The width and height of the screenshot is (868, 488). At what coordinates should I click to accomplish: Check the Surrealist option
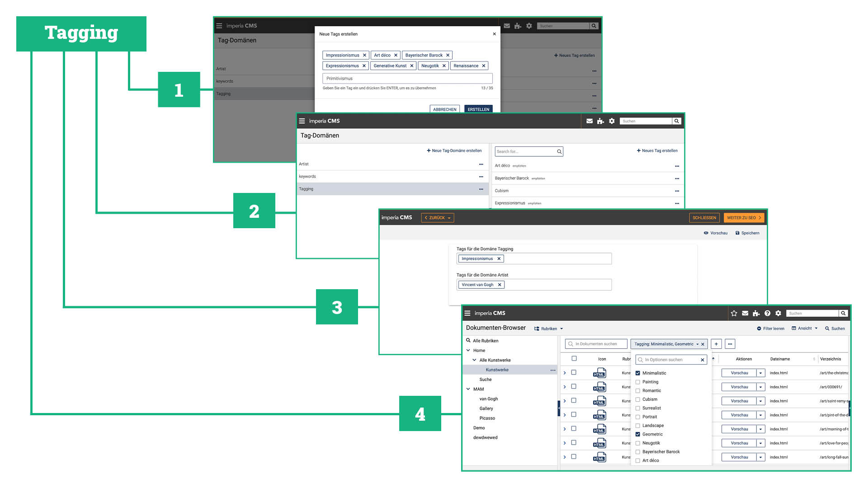pos(638,408)
